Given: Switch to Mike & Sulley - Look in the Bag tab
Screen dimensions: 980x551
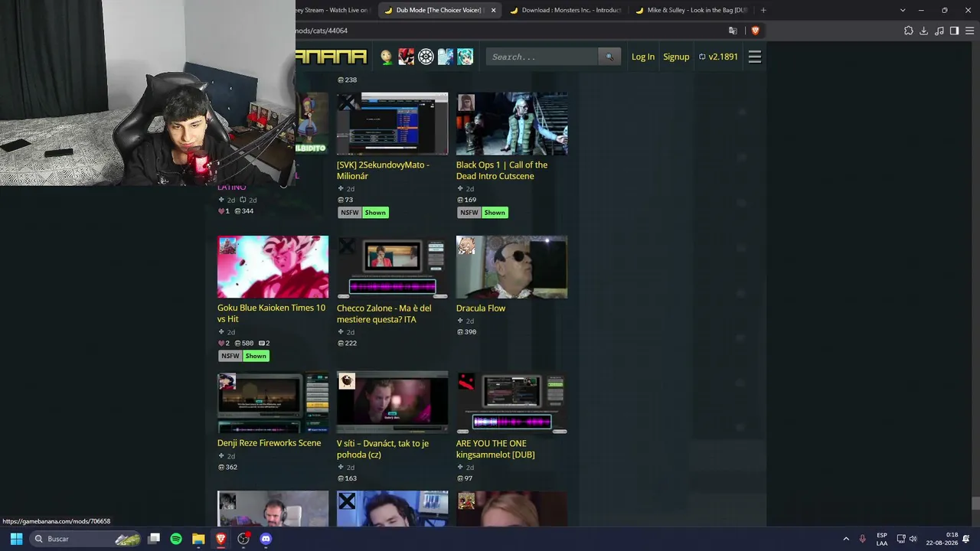Looking at the screenshot, I should pyautogui.click(x=691, y=10).
